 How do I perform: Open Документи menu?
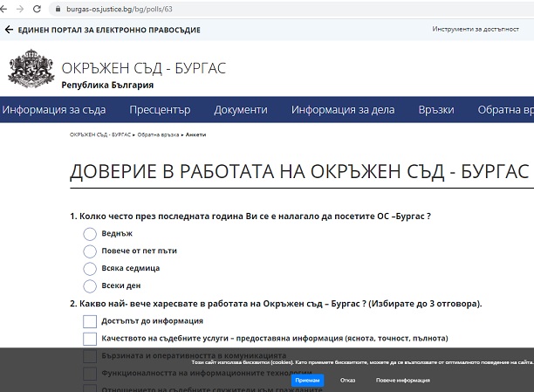click(x=241, y=110)
